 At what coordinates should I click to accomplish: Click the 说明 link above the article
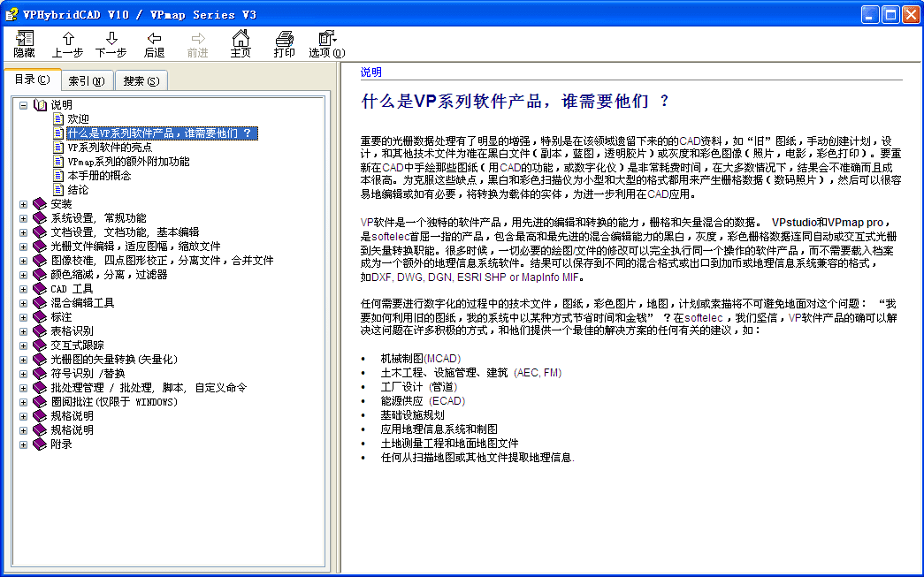(371, 72)
